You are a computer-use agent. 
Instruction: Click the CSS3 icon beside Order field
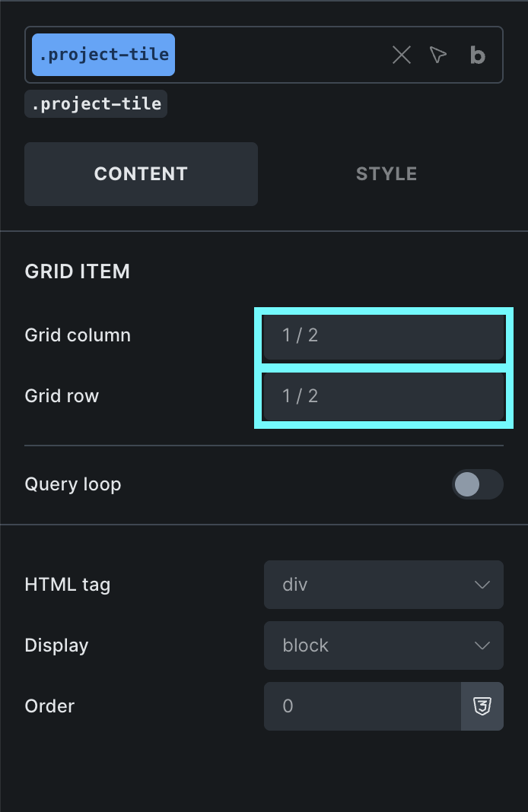[x=482, y=706]
